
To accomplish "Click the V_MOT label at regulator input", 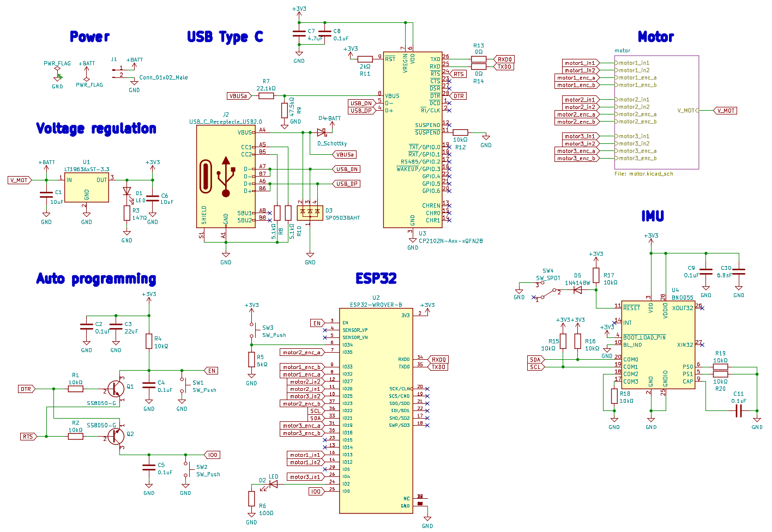I will coord(20,180).
